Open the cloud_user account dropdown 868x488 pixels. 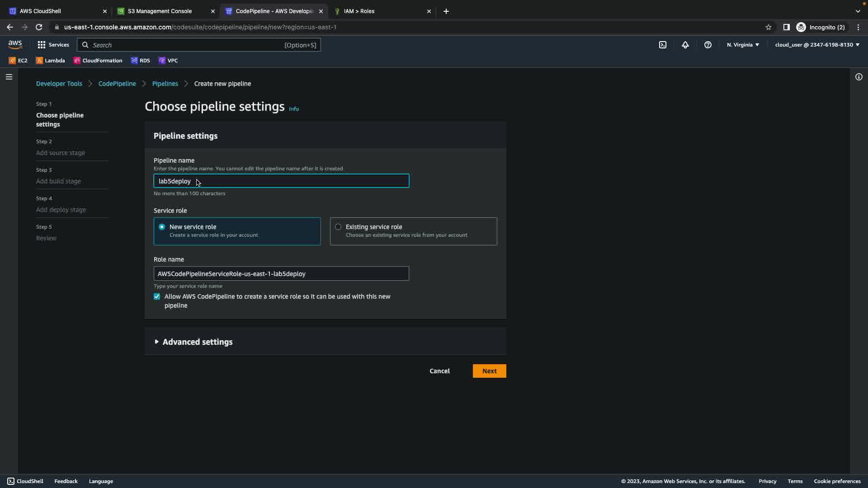click(817, 45)
